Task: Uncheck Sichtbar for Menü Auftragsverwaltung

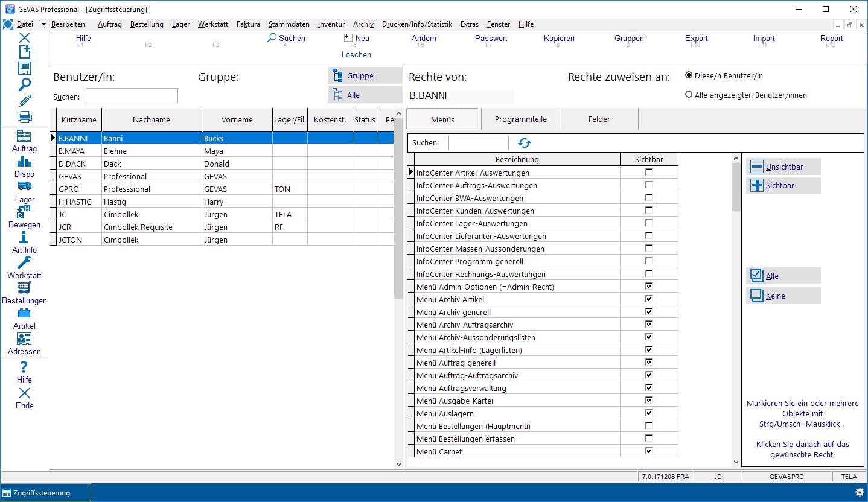Action: (x=649, y=388)
